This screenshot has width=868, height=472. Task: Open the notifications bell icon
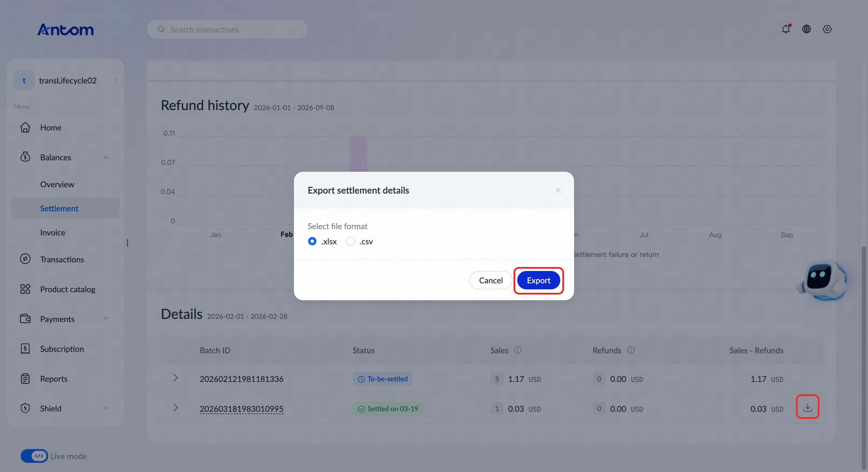(786, 29)
